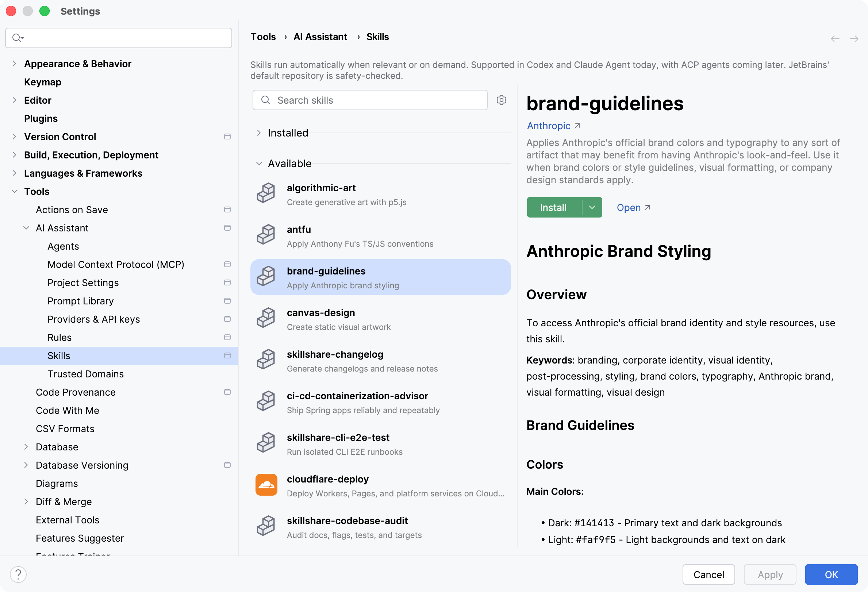Open skills gear settings menu
The width and height of the screenshot is (868, 592).
pos(501,100)
